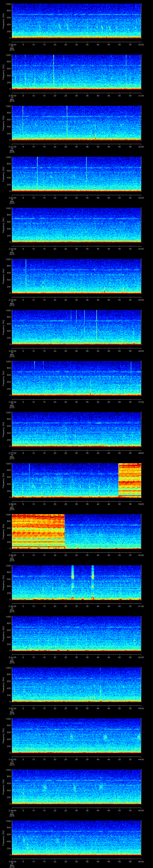
Task: Click the 36:00 end time label
Action: point(141,351)
